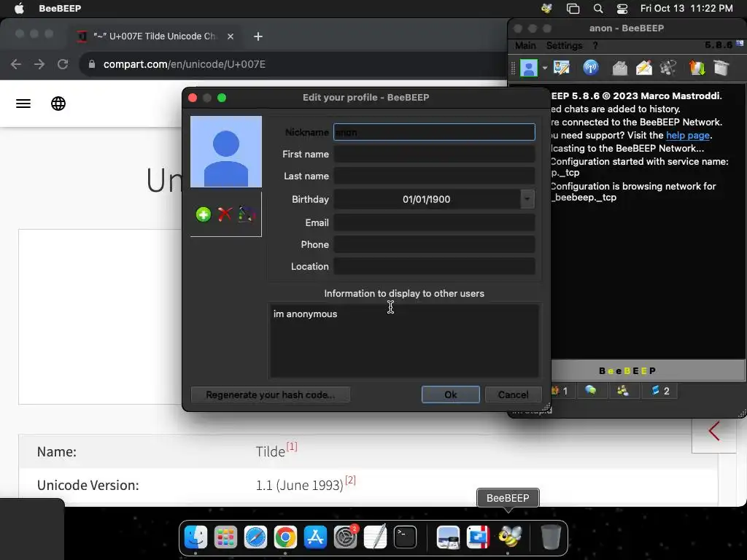The height and width of the screenshot is (560, 747).
Task: Click the Chrome back arrow button
Action: click(16, 64)
